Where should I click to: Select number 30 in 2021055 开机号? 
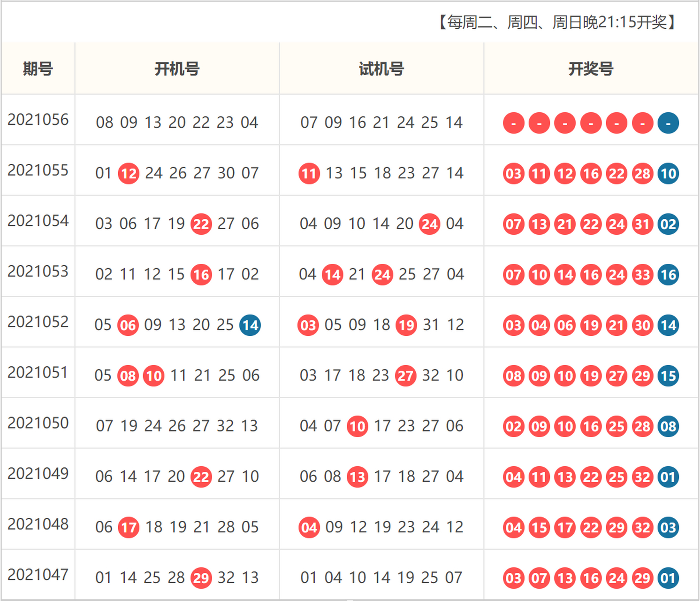tap(226, 173)
